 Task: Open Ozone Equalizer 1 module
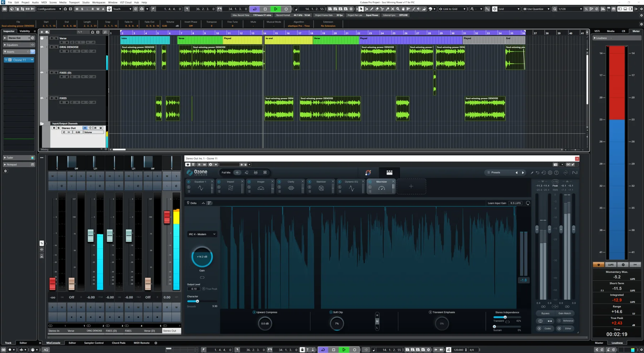pyautogui.click(x=200, y=186)
